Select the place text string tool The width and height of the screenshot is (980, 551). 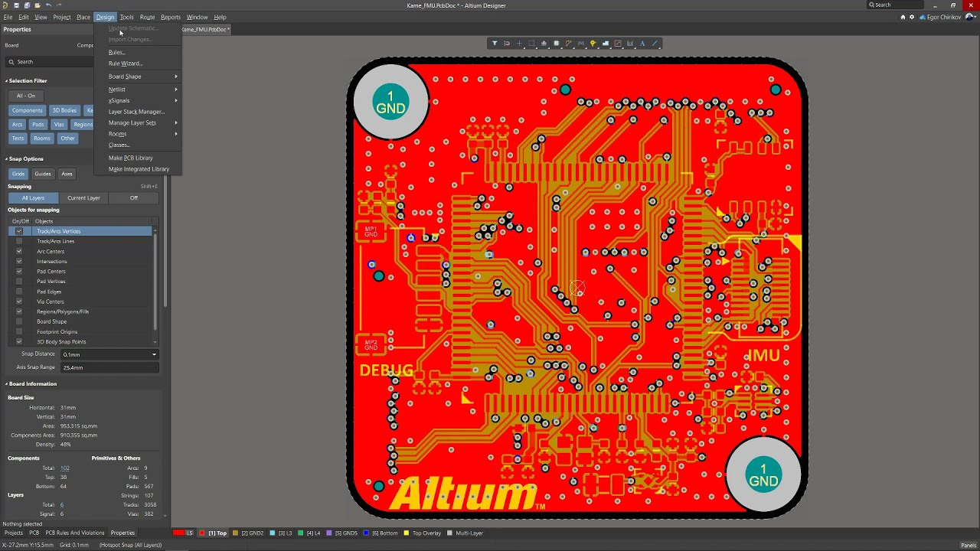pos(642,44)
